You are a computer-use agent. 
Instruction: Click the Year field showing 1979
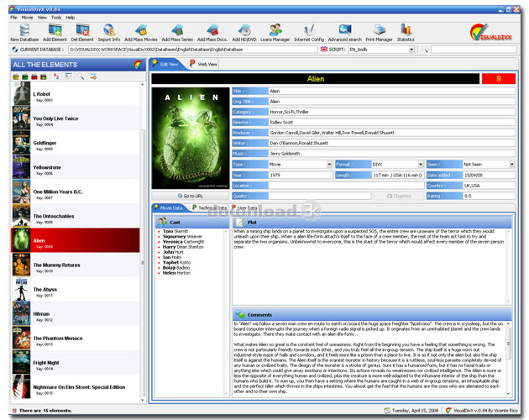tap(301, 176)
